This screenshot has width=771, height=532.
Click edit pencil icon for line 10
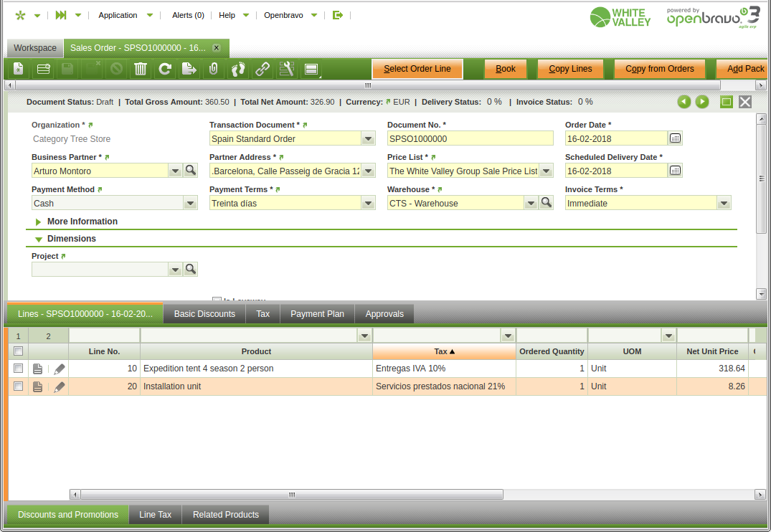(x=60, y=369)
